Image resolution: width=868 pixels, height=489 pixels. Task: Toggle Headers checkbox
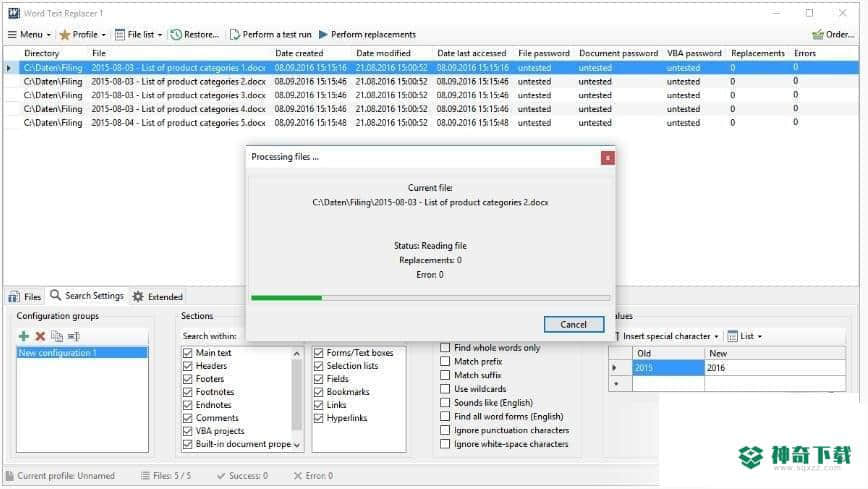(188, 366)
